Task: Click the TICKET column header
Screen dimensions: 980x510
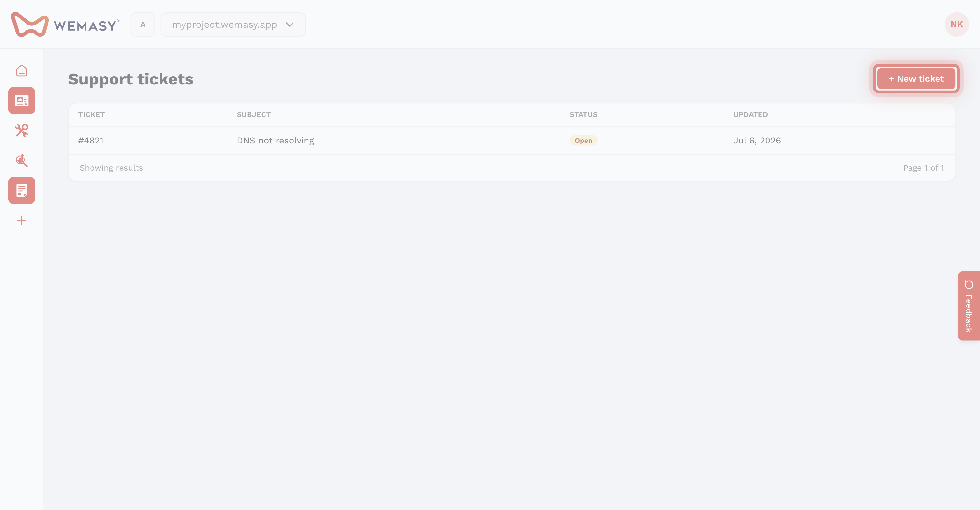Action: click(92, 114)
